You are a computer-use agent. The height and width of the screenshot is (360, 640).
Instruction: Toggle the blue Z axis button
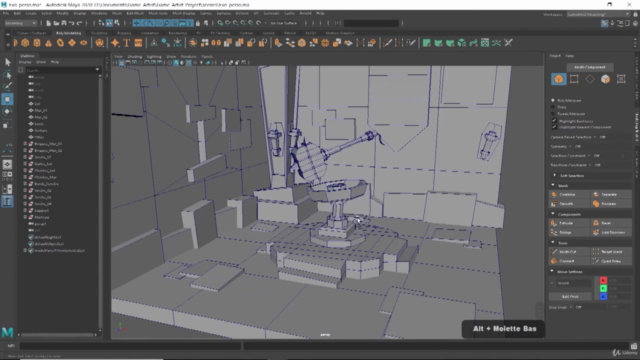click(603, 297)
